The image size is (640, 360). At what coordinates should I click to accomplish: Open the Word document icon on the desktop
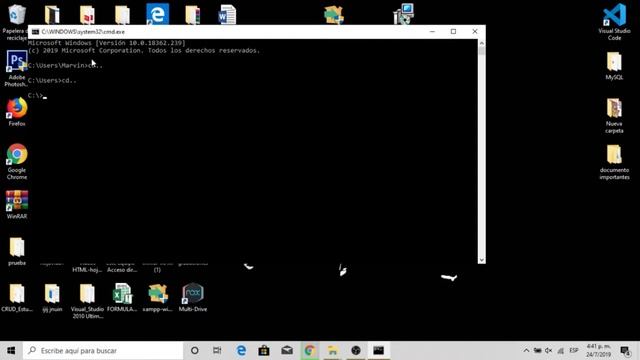(227, 15)
